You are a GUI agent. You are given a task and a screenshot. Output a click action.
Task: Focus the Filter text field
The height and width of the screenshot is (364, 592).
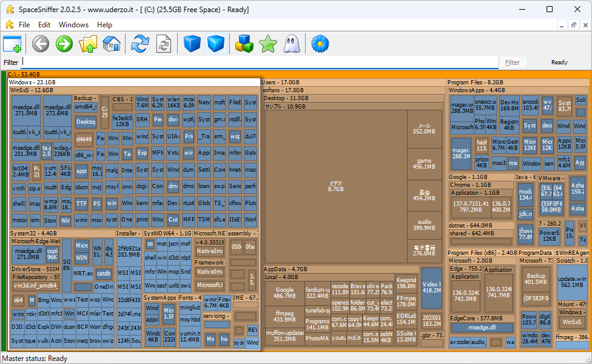tap(260, 62)
